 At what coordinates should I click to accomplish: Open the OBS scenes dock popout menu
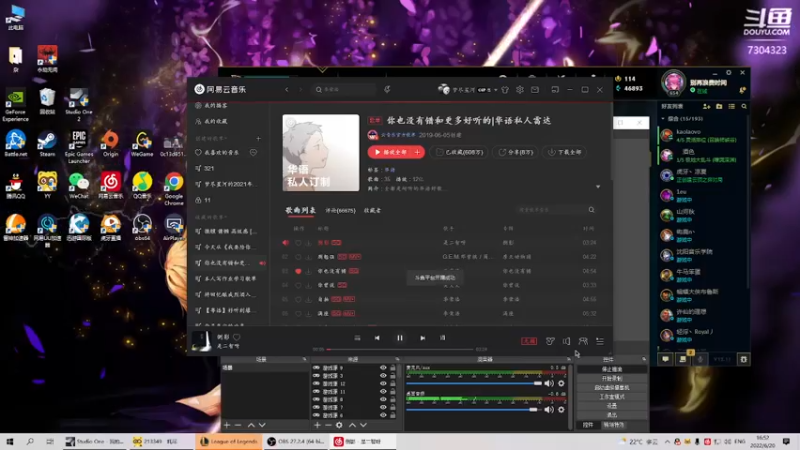click(305, 359)
